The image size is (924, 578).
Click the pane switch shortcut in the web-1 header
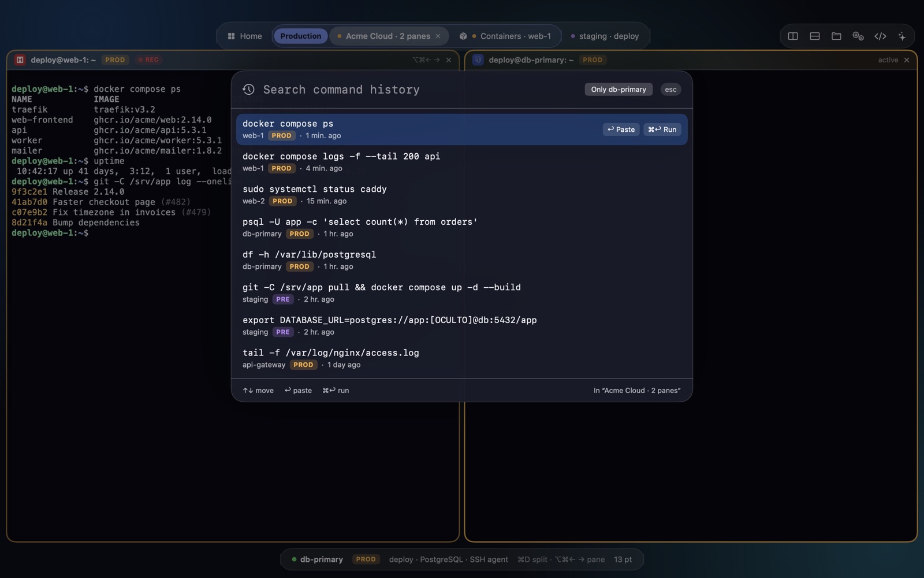point(426,60)
